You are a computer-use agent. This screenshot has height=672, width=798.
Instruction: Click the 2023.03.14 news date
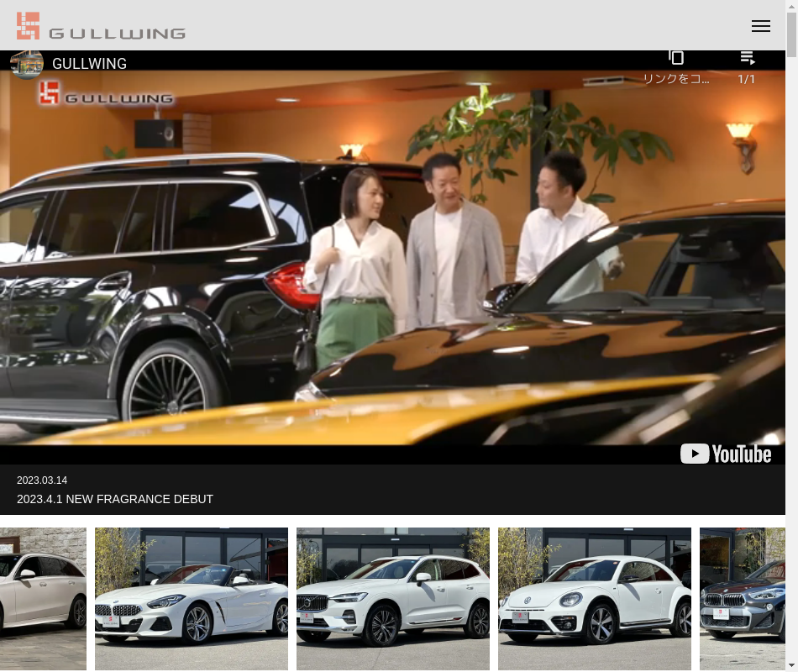click(x=42, y=480)
